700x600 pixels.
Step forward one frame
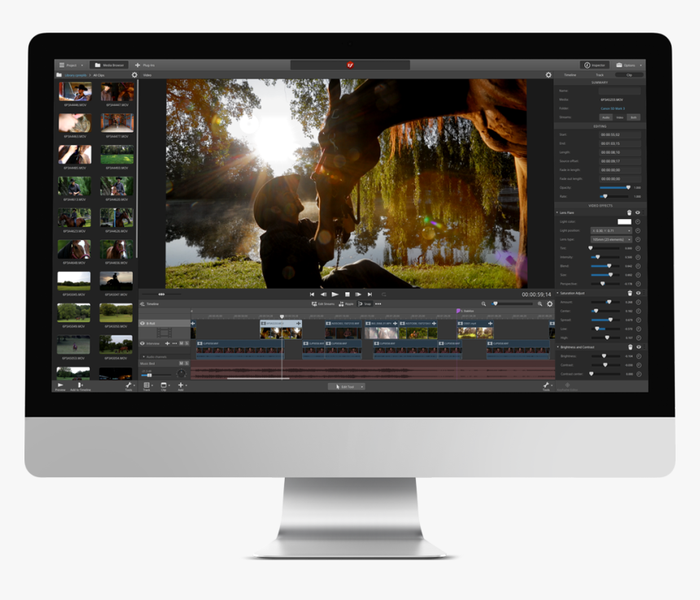pos(358,294)
